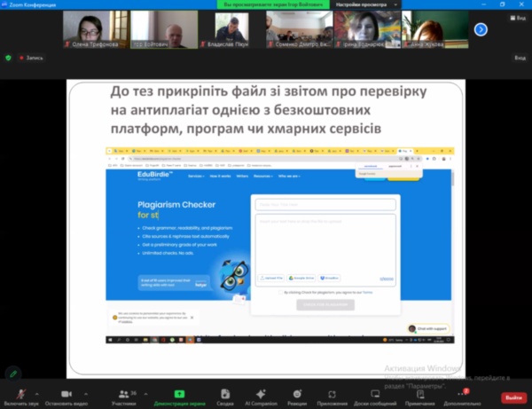Image resolution: width=532 pixels, height=409 pixels.
Task: Click the Вид view button
Action: tap(520, 58)
